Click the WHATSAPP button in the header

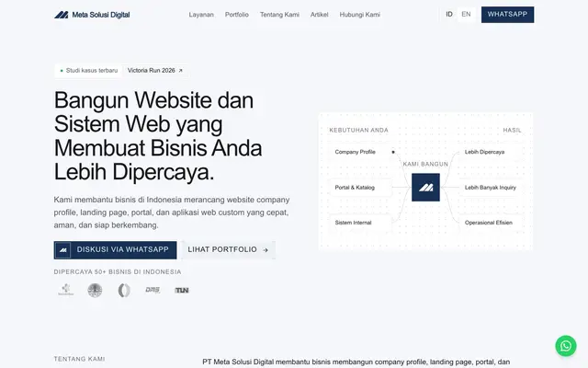(x=507, y=15)
